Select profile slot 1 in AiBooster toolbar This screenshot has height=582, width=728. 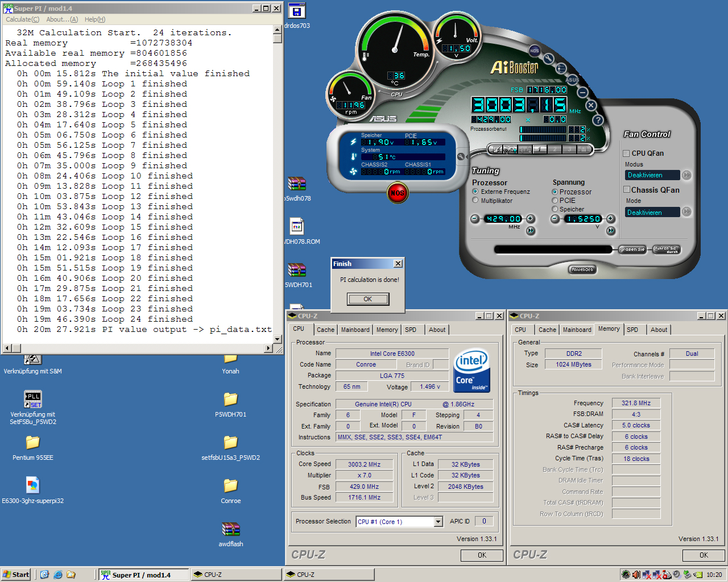click(540, 149)
